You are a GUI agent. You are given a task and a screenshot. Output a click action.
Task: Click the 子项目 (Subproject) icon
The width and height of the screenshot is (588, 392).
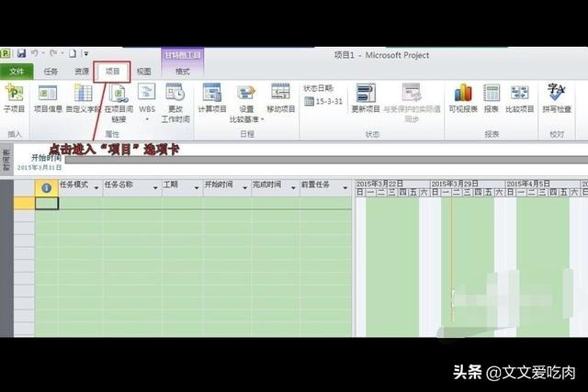pos(14,97)
